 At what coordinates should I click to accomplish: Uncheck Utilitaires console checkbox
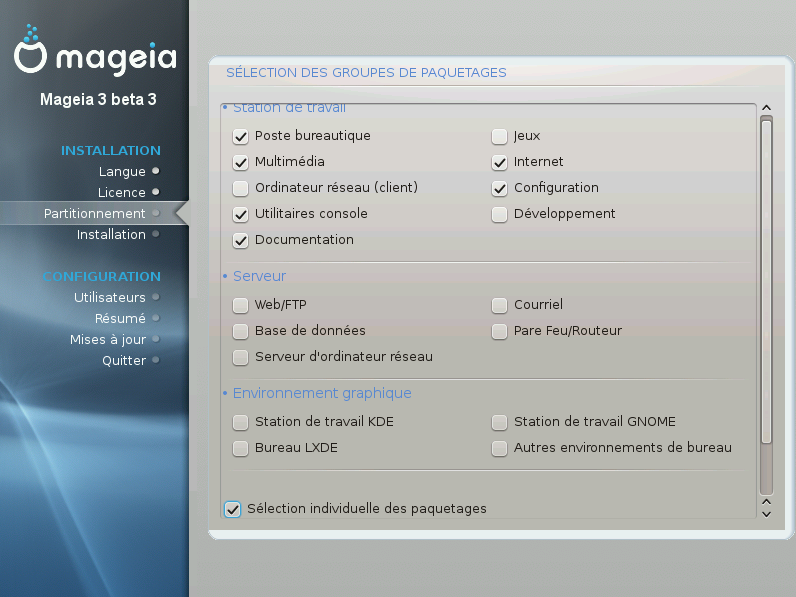[240, 214]
